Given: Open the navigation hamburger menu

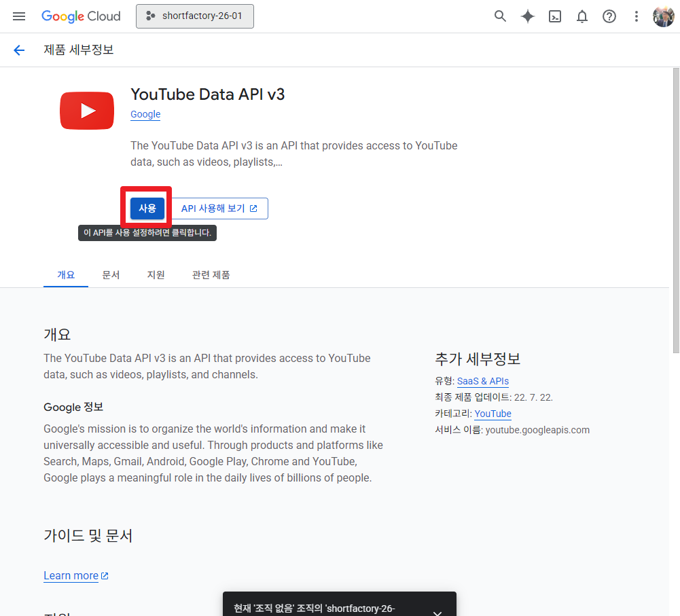Looking at the screenshot, I should 18,16.
